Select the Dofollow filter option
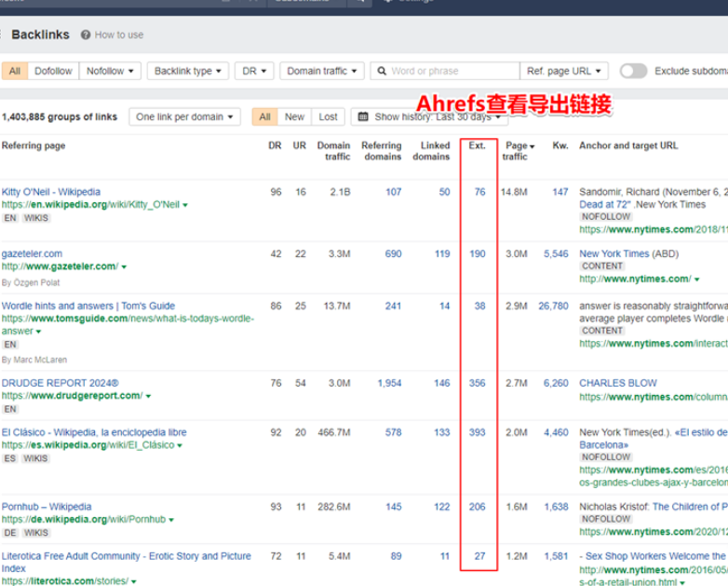The width and height of the screenshot is (728, 586). [x=53, y=71]
